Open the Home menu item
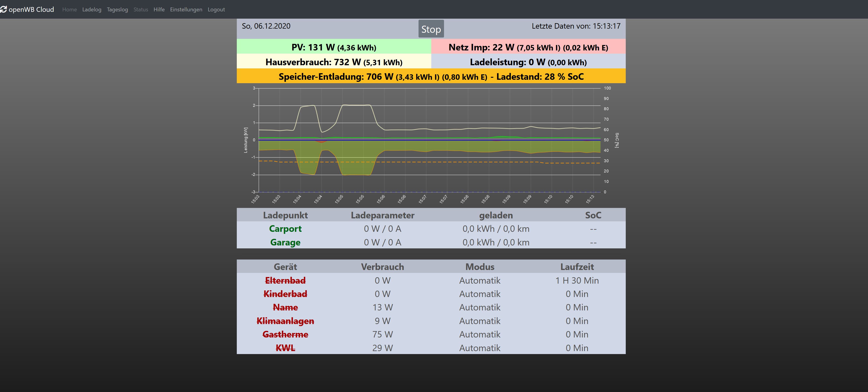The width and height of the screenshot is (868, 392). (69, 9)
